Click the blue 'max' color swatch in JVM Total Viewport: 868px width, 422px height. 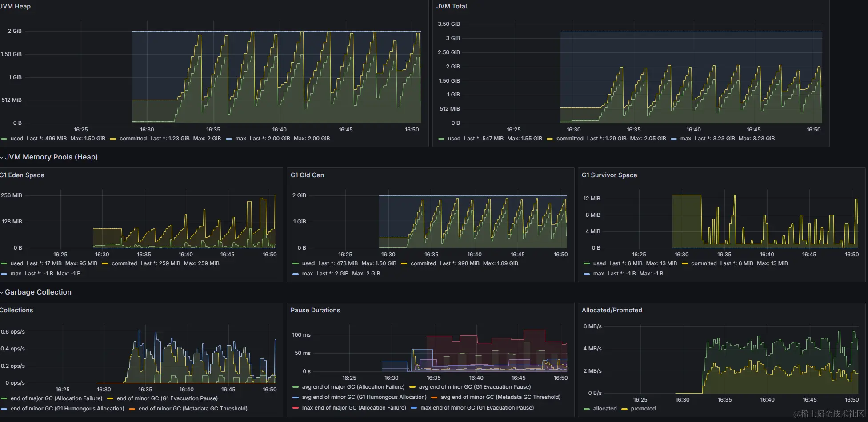(x=674, y=139)
